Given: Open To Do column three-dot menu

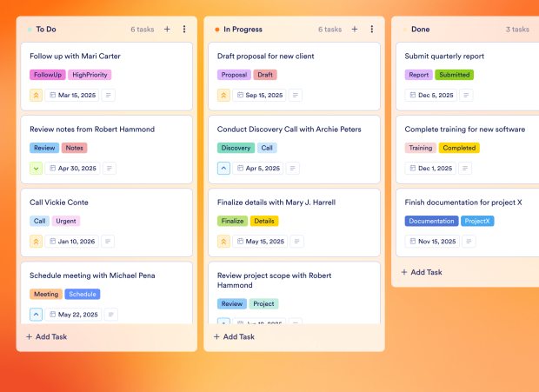Looking at the screenshot, I should (184, 30).
